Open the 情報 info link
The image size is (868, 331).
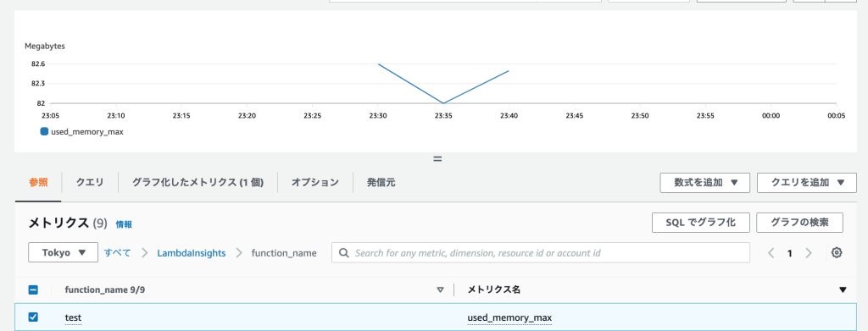pos(124,224)
